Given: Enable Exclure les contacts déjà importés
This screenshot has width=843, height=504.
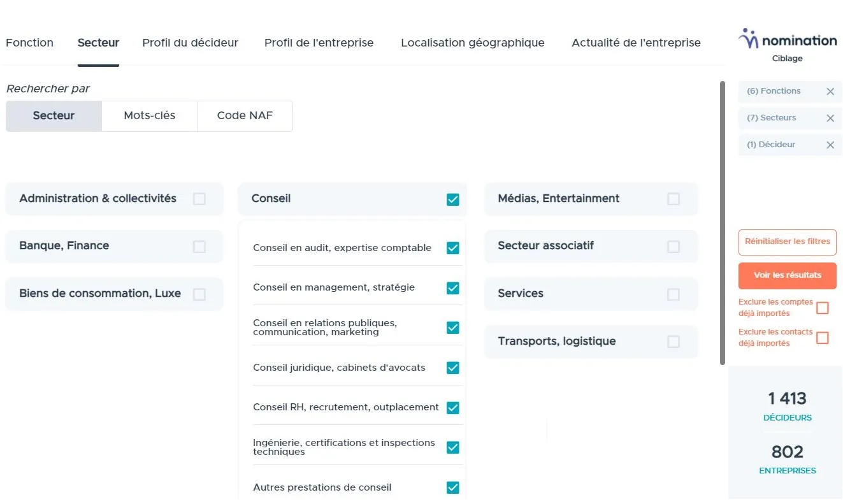Looking at the screenshot, I should (822, 337).
